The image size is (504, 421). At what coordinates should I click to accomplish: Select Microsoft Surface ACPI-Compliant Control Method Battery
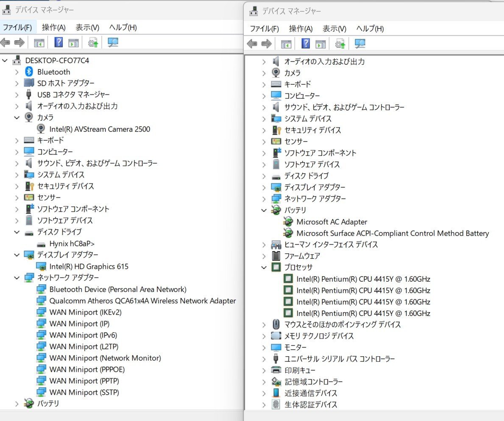[x=393, y=233]
